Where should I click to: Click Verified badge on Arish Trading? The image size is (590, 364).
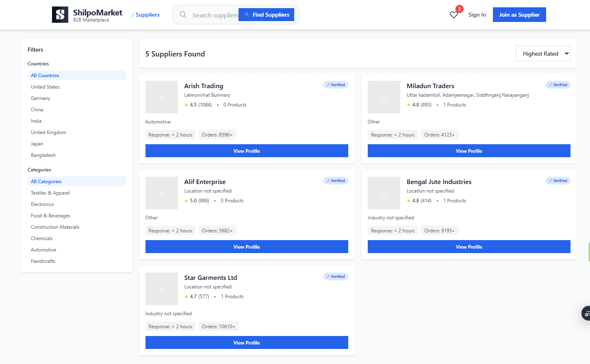pos(336,84)
